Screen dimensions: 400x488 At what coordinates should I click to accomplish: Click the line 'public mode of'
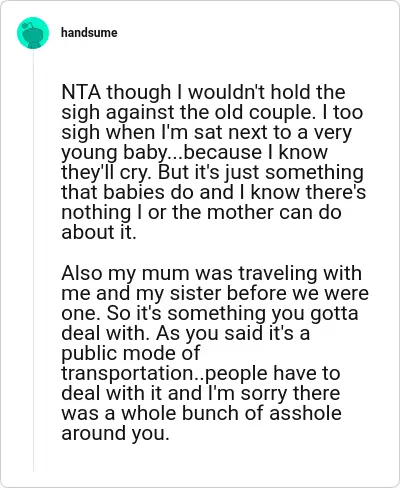click(x=131, y=353)
